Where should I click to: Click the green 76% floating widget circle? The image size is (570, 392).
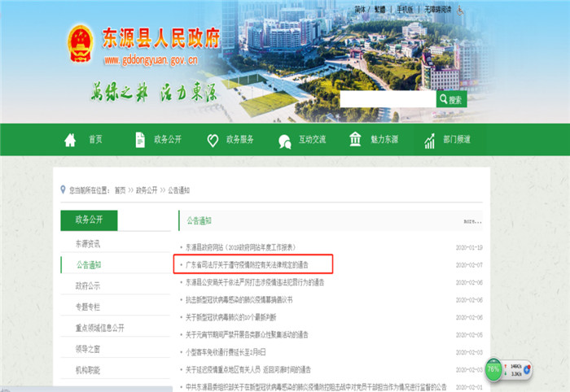point(493,369)
